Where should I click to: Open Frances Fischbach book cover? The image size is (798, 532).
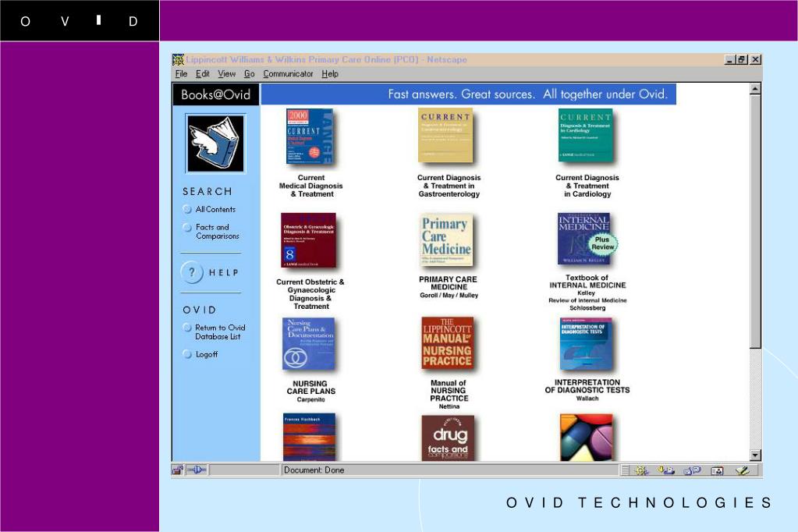click(310, 438)
